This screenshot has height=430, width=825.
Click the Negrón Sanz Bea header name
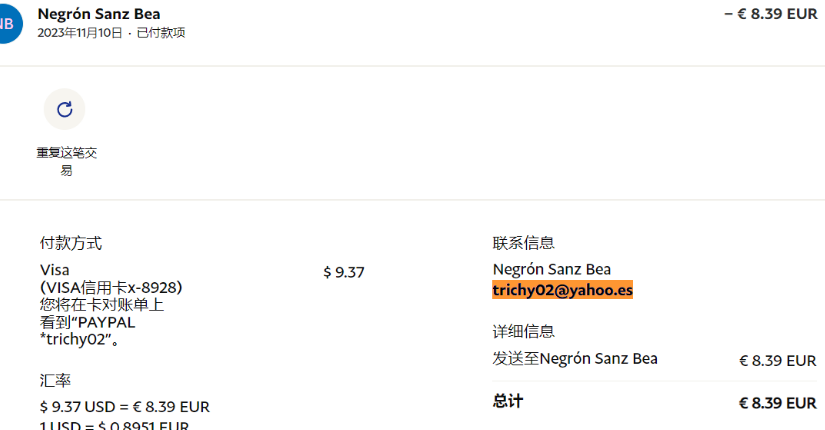click(x=98, y=14)
